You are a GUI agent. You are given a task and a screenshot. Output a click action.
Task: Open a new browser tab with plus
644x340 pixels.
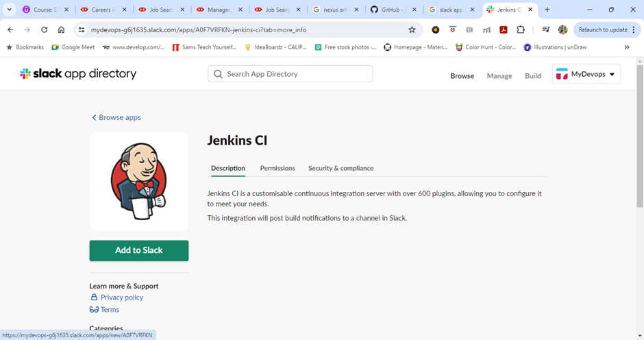pyautogui.click(x=547, y=10)
